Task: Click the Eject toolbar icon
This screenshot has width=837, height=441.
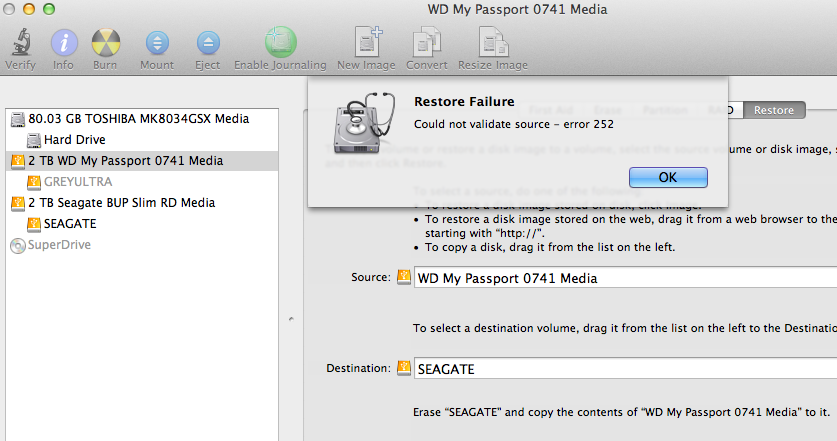Action: 208,43
